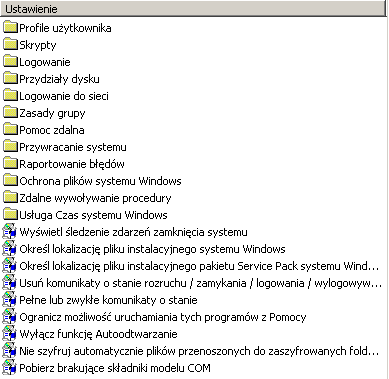The image size is (389, 379).
Task: Select the Przywracanie systemu folder icon
Action: 10,146
